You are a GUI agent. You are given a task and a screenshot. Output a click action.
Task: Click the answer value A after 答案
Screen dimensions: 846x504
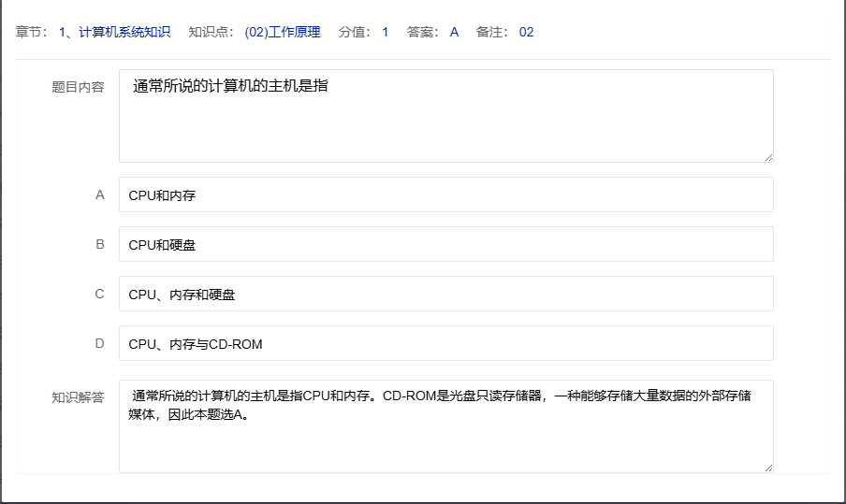tap(454, 33)
